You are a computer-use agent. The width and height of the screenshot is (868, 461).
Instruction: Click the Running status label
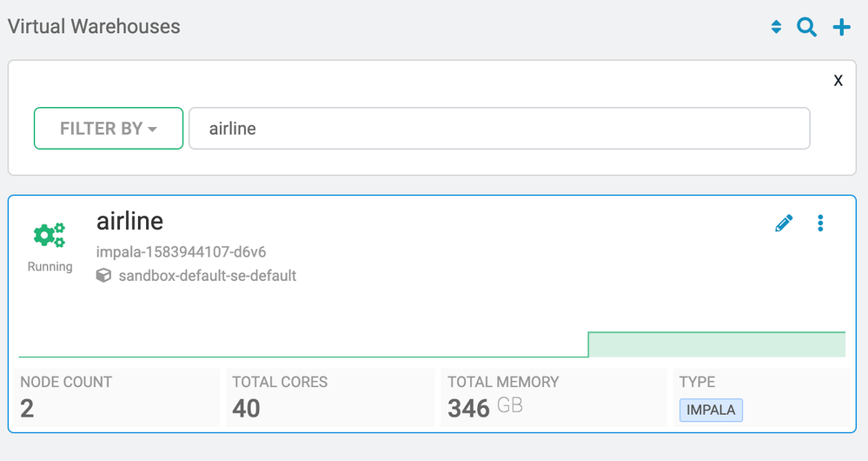tap(50, 266)
